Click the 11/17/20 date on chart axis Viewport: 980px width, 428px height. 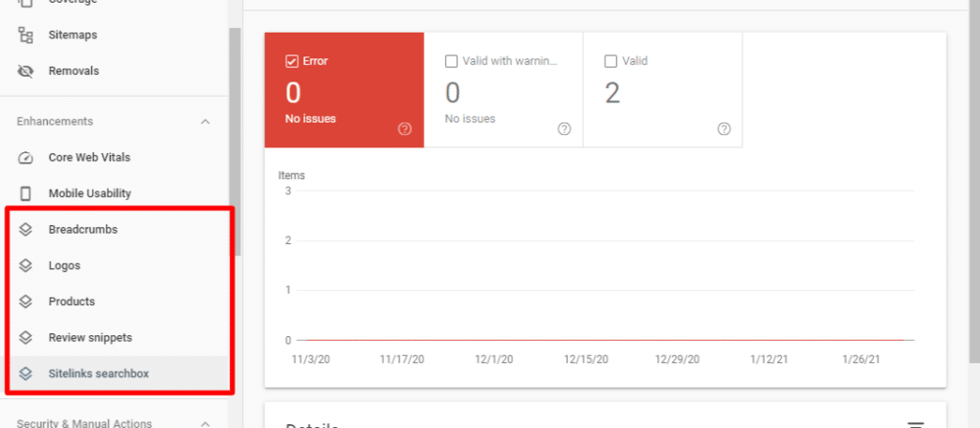(x=402, y=360)
